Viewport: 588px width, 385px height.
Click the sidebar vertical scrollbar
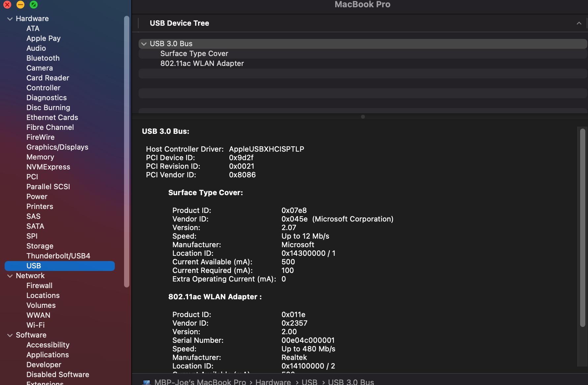point(127,152)
